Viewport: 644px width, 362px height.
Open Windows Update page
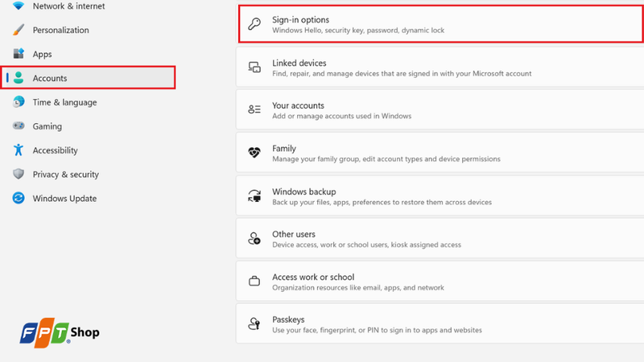pyautogui.click(x=64, y=198)
